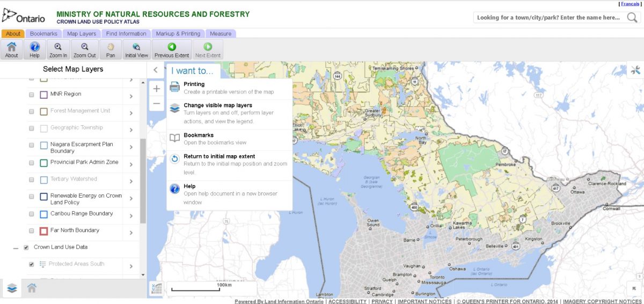Click the search magnifier icon
Screen dimensions: 644x304
[632, 18]
